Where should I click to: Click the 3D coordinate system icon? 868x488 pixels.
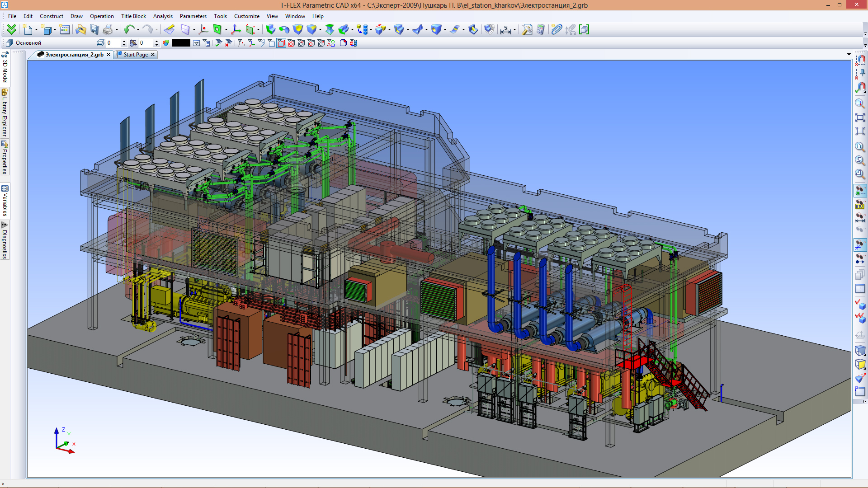pos(236,30)
